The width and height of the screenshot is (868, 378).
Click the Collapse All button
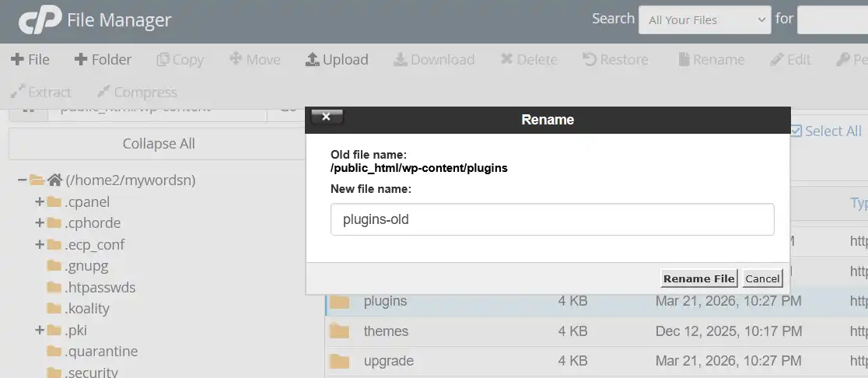coord(159,144)
